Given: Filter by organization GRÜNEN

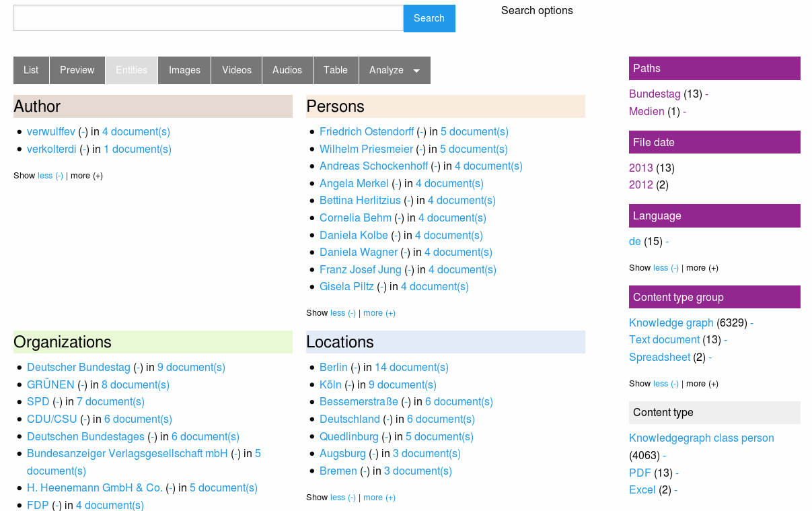Looking at the screenshot, I should click(x=50, y=384).
